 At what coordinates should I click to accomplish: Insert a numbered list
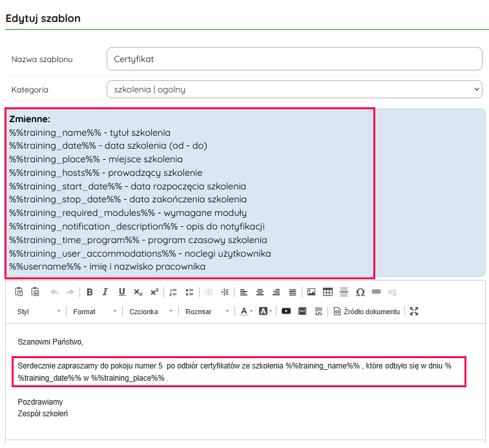click(x=173, y=292)
